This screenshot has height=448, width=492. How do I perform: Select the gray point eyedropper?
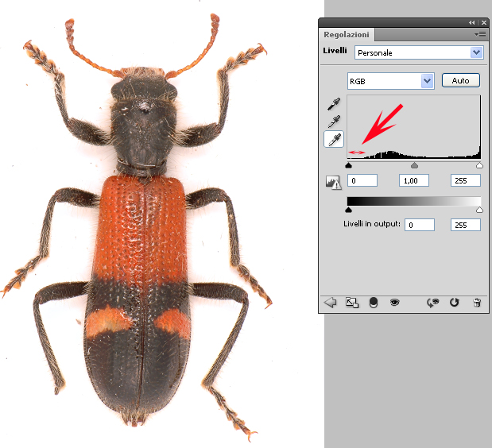[x=334, y=122]
